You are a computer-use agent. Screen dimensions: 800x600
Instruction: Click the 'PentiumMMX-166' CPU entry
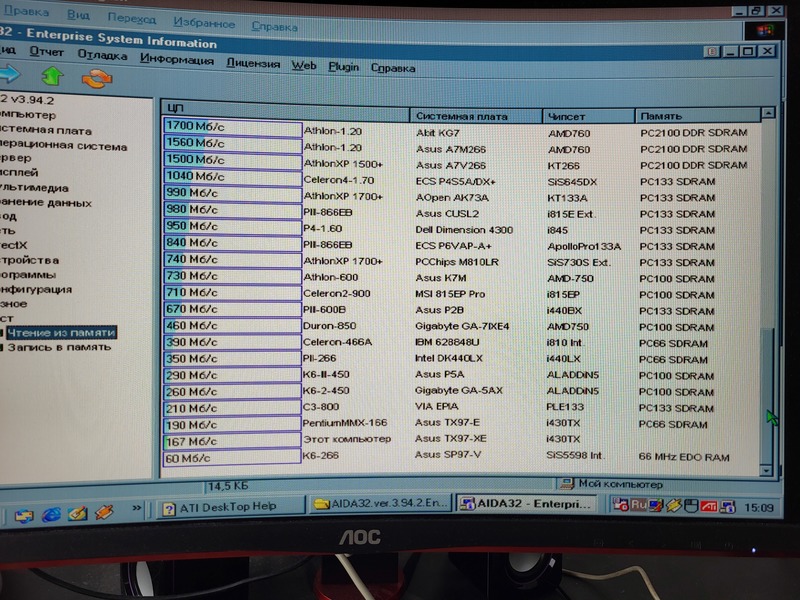point(345,423)
